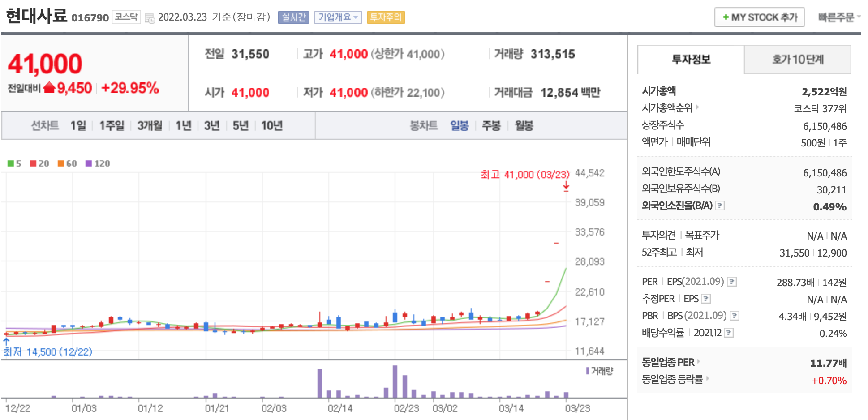
Task: Open help icon next to PER EPS(2021.09)
Action: (732, 282)
